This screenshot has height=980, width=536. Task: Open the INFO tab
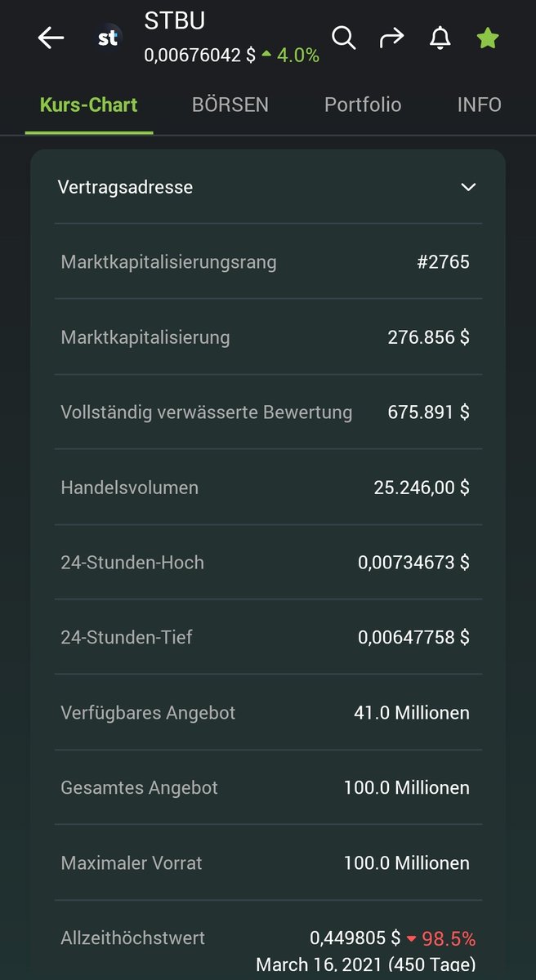click(x=480, y=105)
